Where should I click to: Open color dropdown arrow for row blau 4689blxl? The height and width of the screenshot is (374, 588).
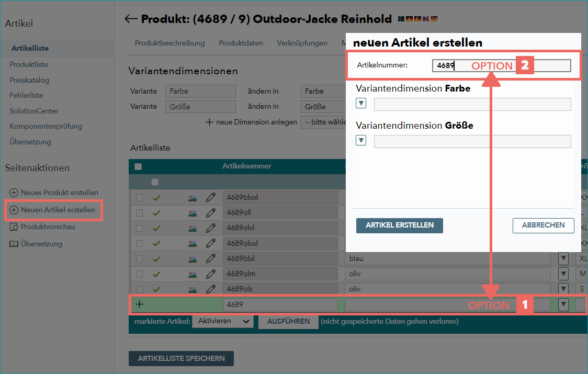pyautogui.click(x=563, y=258)
